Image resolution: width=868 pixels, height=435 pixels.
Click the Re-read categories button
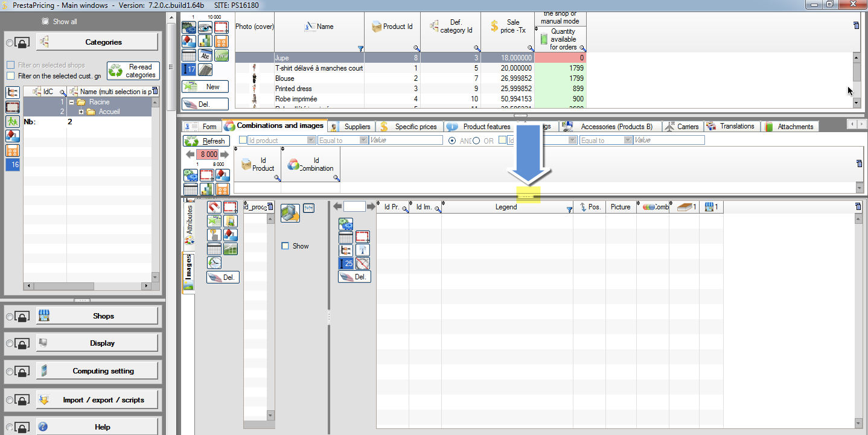(x=133, y=71)
